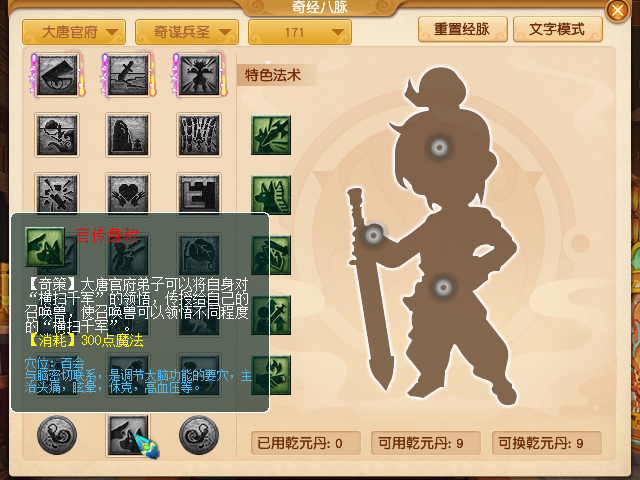Click the round swirl medallion at bottom left
640x480 pixels.
tap(57, 435)
